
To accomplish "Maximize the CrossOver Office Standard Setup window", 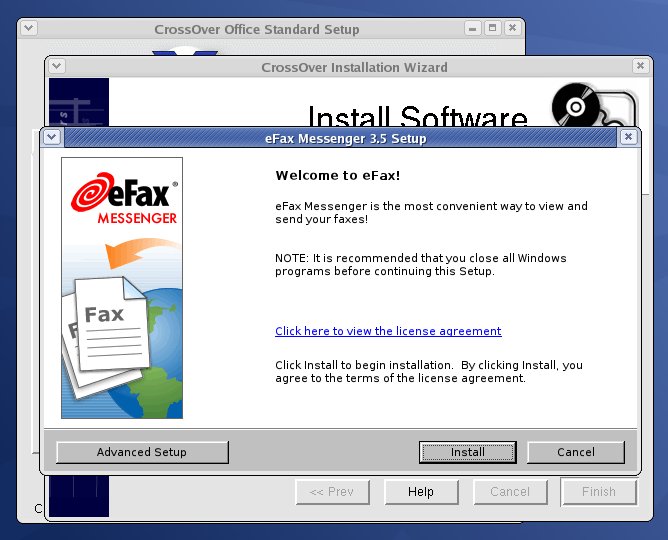I will point(492,29).
